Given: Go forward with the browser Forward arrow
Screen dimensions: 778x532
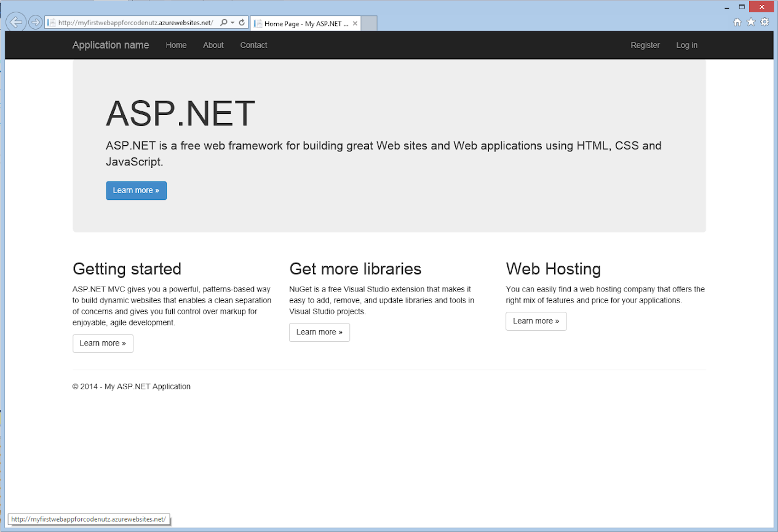Looking at the screenshot, I should coord(36,22).
